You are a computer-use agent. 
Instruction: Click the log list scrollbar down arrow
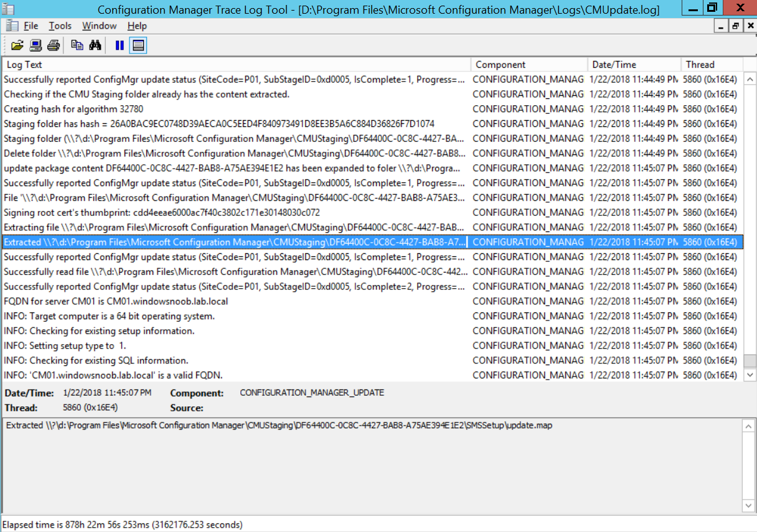point(749,375)
